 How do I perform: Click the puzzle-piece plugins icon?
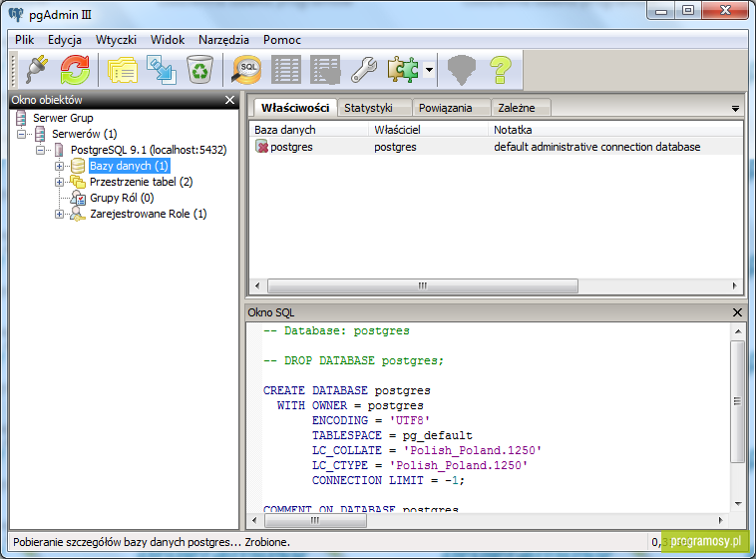(403, 70)
